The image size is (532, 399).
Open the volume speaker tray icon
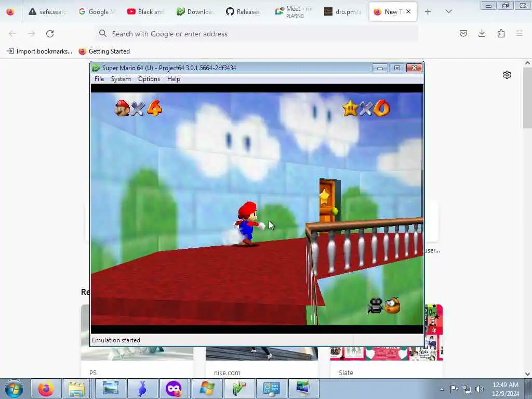pos(480,389)
